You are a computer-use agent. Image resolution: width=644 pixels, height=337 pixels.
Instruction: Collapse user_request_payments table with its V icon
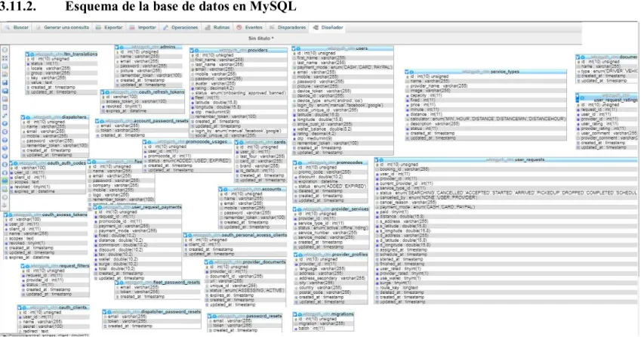[95, 207]
